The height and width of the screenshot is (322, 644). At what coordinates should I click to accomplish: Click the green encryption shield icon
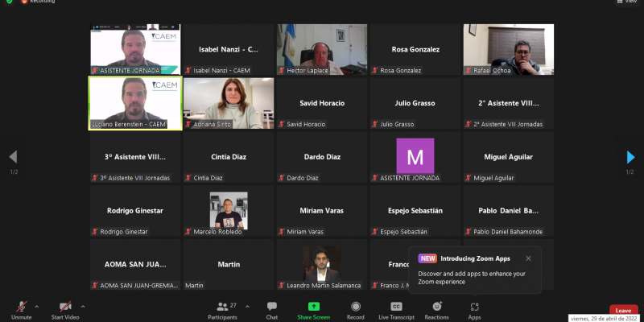(x=9, y=2)
